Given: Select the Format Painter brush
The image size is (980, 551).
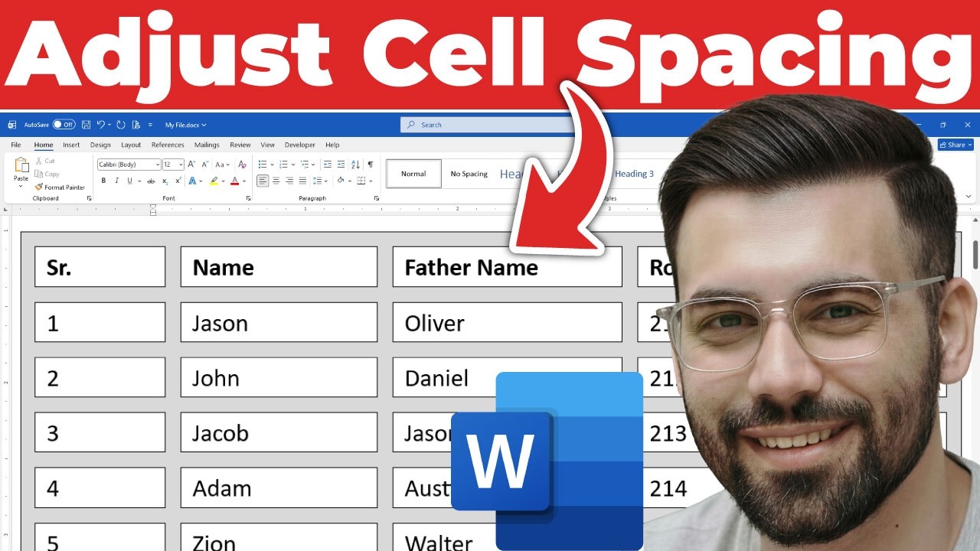Looking at the screenshot, I should 38,187.
